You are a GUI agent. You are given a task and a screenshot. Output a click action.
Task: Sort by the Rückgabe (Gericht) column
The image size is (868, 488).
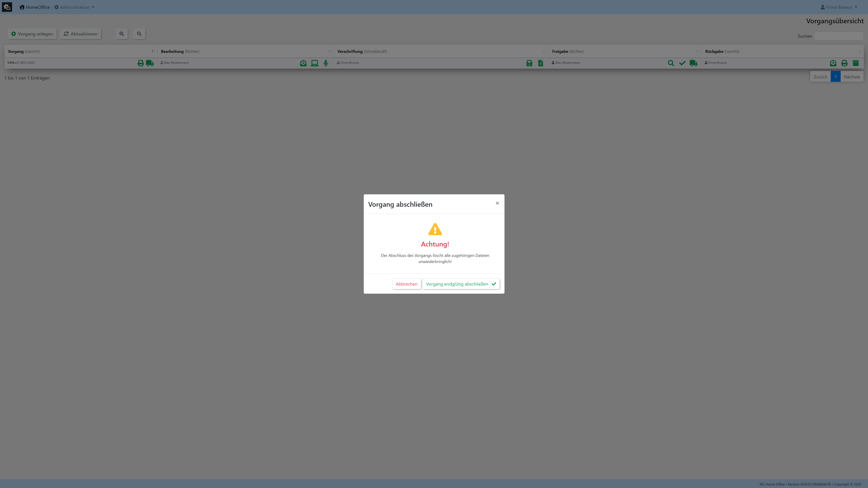click(x=783, y=51)
